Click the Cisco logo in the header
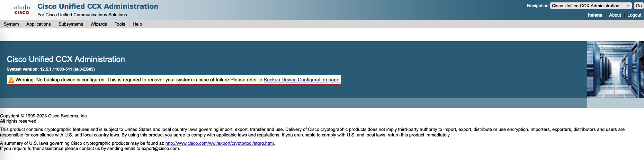The height and width of the screenshot is (160, 644). pyautogui.click(x=21, y=9)
